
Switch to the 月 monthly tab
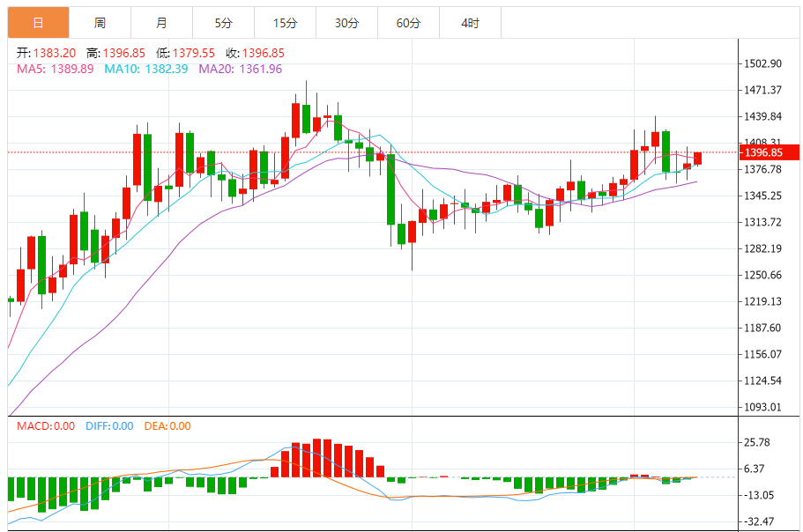pyautogui.click(x=162, y=23)
